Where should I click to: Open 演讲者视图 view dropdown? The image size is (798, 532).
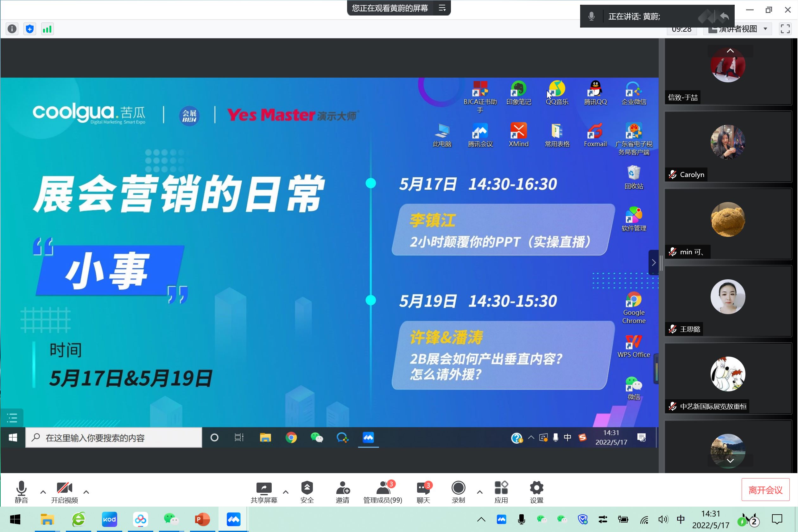point(738,30)
